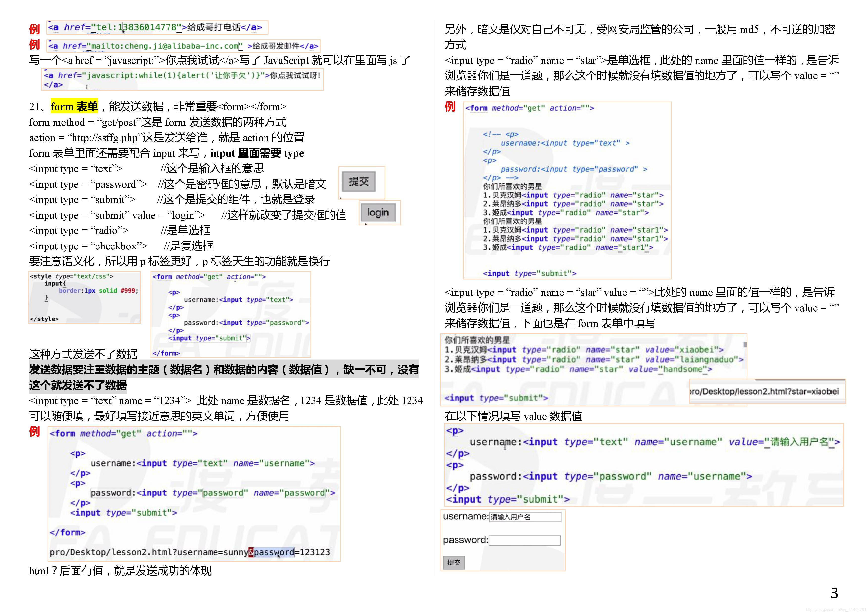Click the line starting "要注意语义化"

click(x=179, y=261)
